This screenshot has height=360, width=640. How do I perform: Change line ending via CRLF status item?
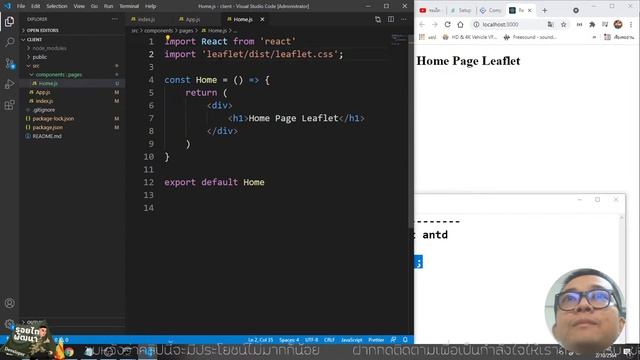pyautogui.click(x=329, y=340)
